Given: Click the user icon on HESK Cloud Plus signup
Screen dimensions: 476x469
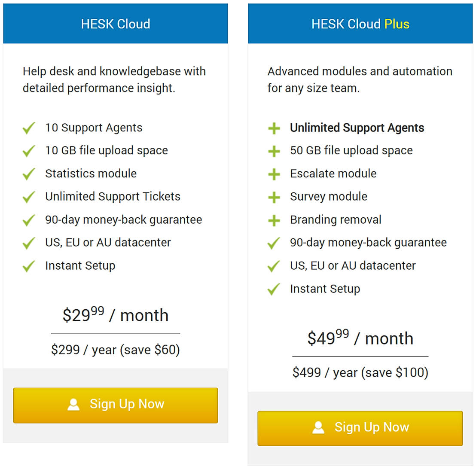Looking at the screenshot, I should tap(318, 427).
